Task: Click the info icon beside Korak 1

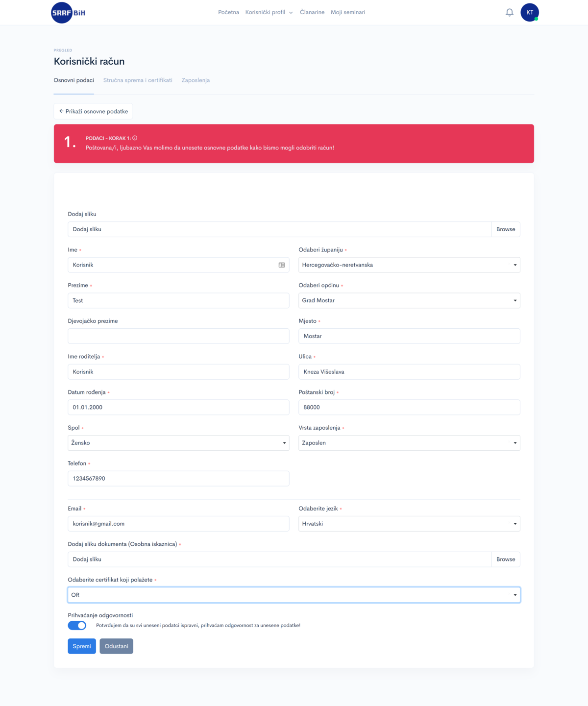Action: tap(135, 138)
